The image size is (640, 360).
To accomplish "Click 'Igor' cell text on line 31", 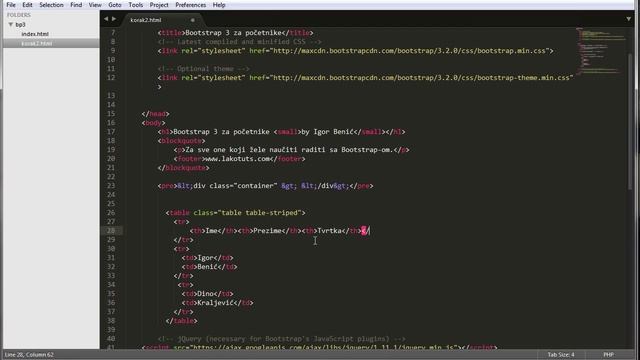I will pos(206,258).
